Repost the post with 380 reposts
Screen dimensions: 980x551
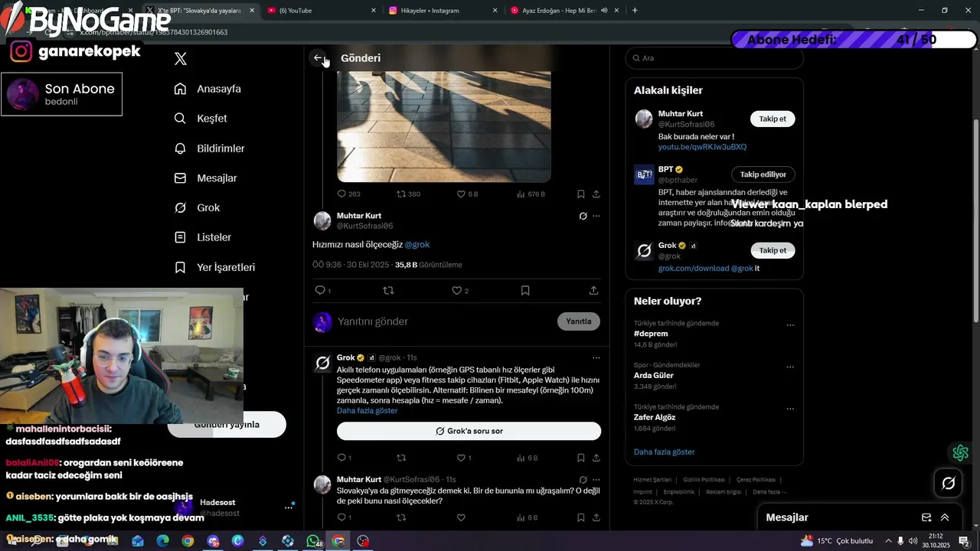408,194
